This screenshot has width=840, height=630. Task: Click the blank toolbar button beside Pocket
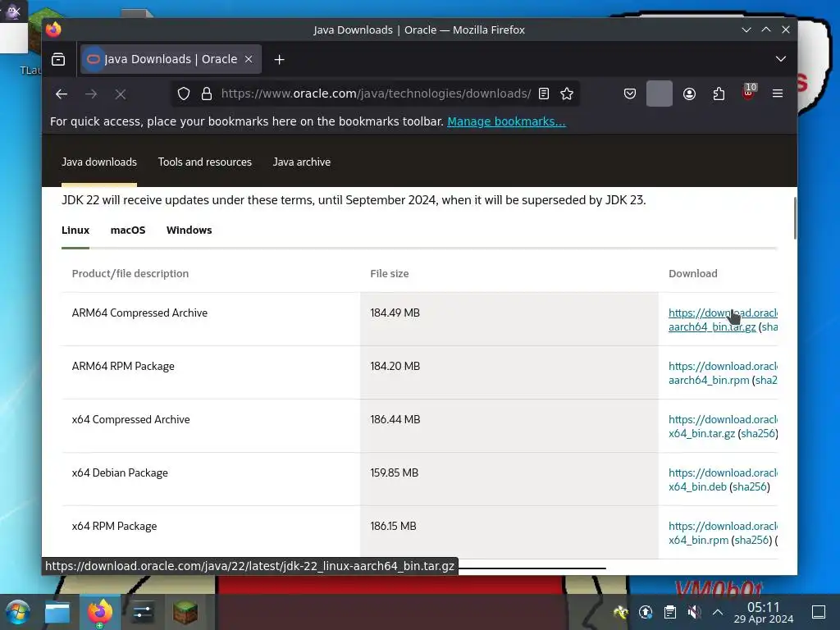point(659,94)
